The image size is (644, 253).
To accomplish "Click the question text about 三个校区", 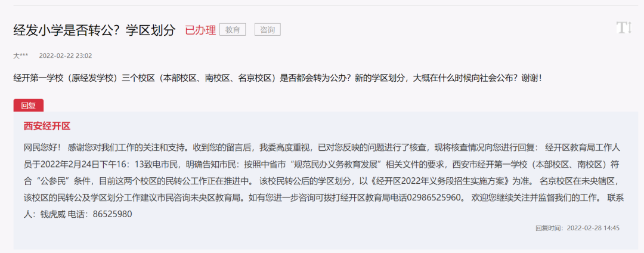I will point(278,78).
